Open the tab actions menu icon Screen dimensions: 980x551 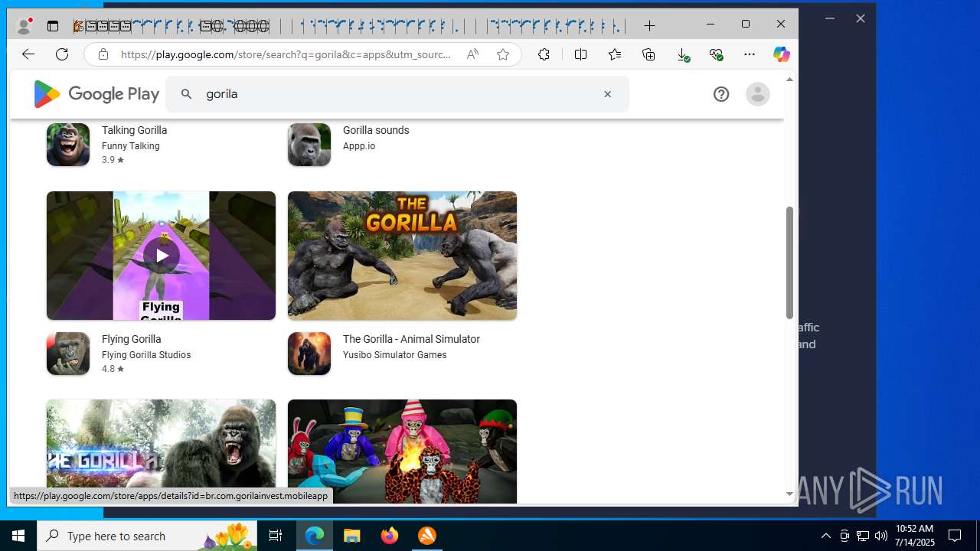coord(53,26)
